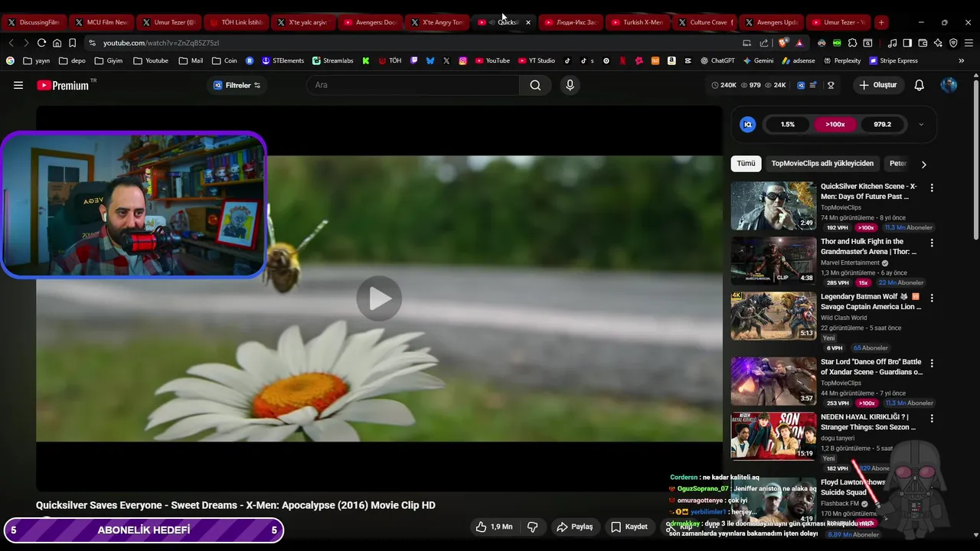Bookmark this page icon
980x551 pixels.
[72, 43]
